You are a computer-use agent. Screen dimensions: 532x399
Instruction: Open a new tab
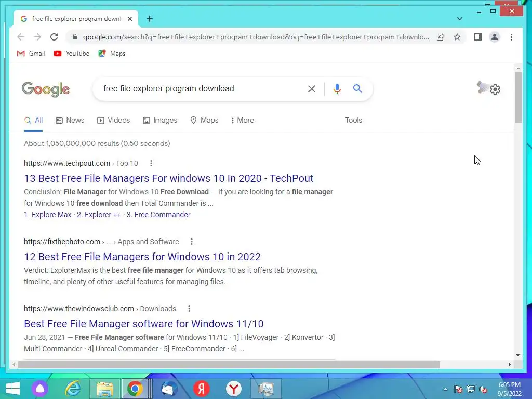tap(149, 19)
